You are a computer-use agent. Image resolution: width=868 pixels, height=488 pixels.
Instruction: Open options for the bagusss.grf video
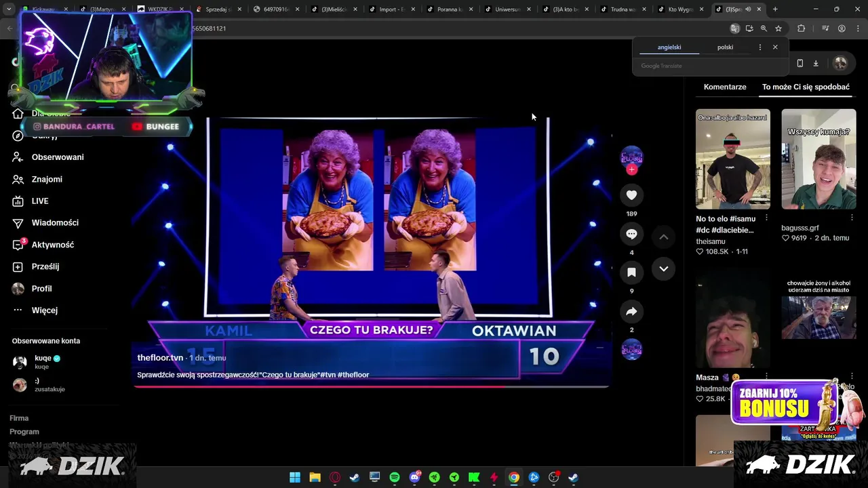coord(852,218)
